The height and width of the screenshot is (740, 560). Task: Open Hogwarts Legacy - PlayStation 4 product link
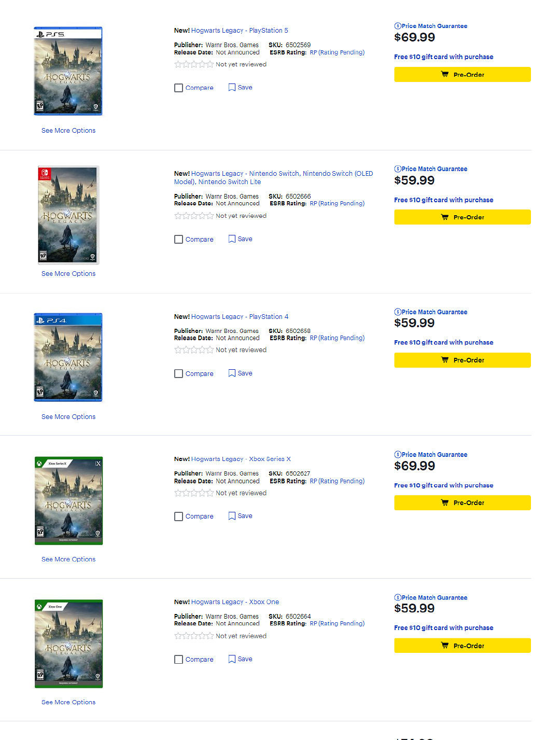(x=240, y=316)
